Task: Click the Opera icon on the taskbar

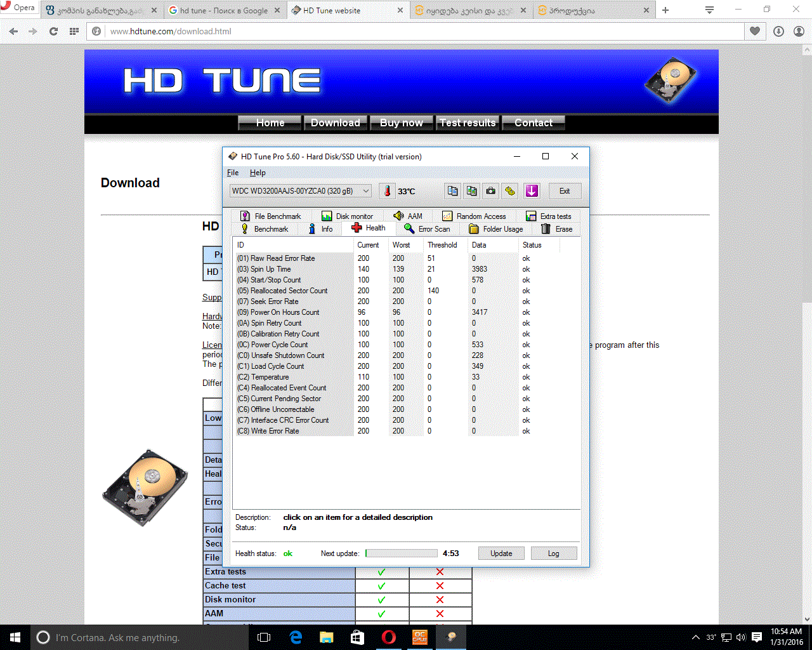Action: (x=389, y=637)
